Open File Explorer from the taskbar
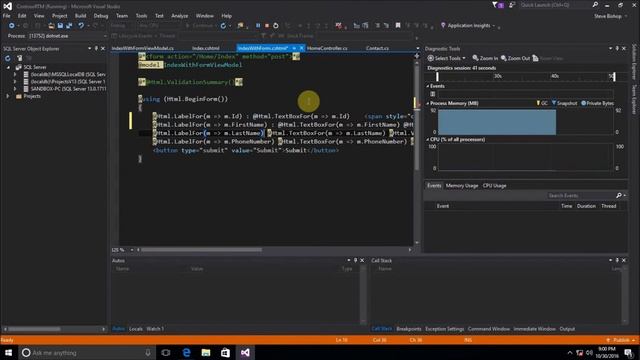 (206, 352)
